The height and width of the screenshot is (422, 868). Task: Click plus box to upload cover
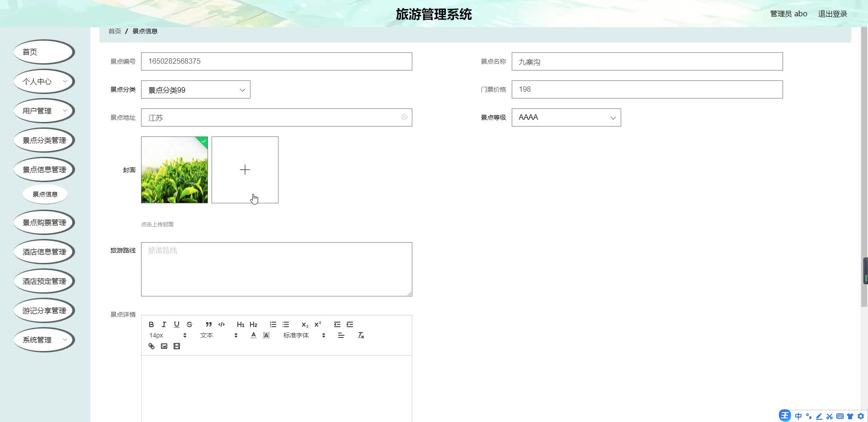pos(245,170)
